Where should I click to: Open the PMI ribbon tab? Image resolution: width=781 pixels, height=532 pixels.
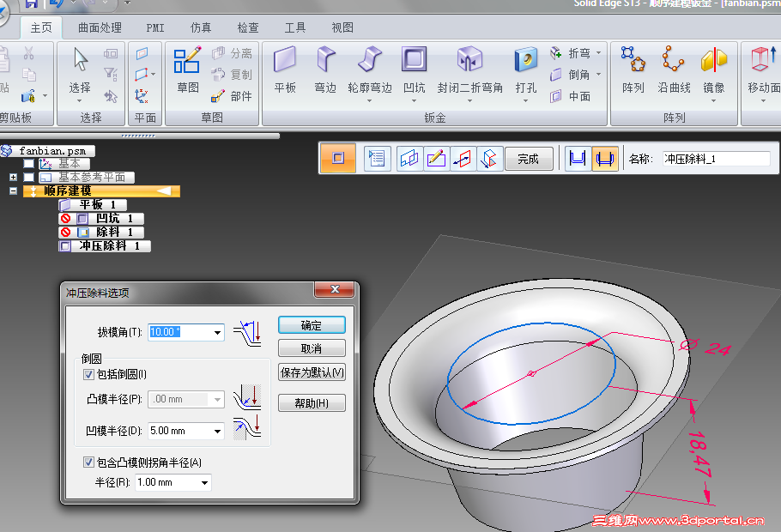click(155, 28)
